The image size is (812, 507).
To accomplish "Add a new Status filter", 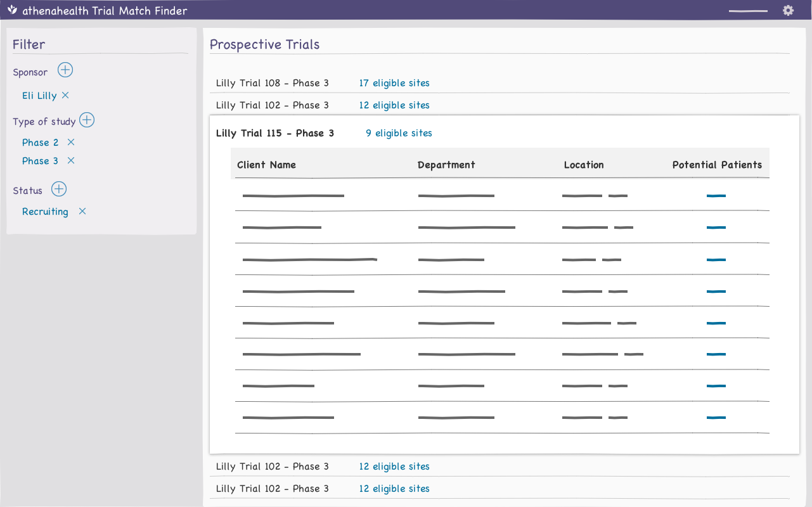I will pos(59,189).
